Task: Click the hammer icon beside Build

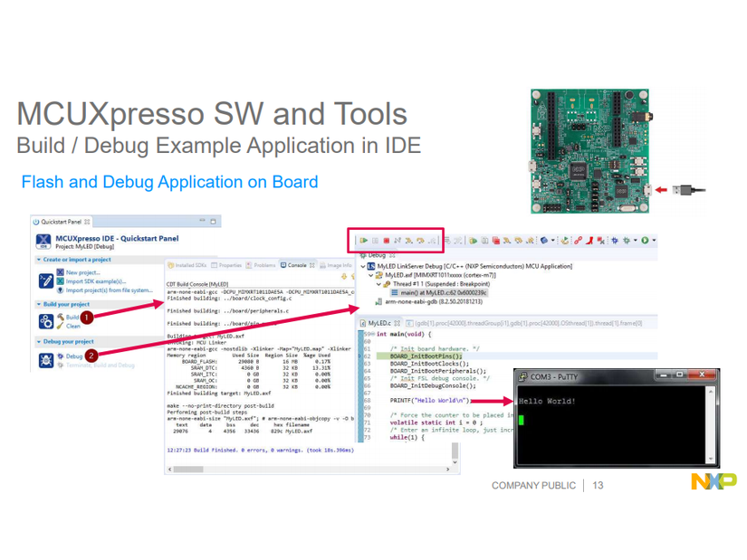Action: coord(61,317)
